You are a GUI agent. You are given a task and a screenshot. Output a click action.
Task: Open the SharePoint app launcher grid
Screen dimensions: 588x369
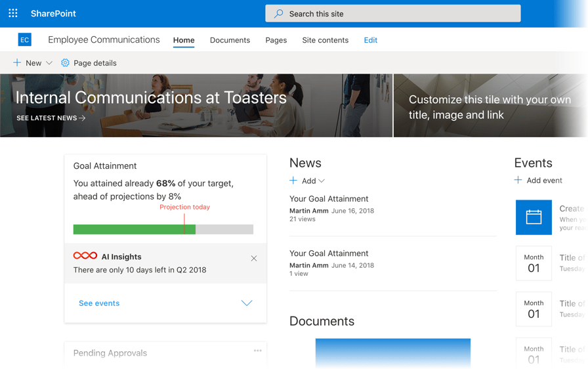13,14
